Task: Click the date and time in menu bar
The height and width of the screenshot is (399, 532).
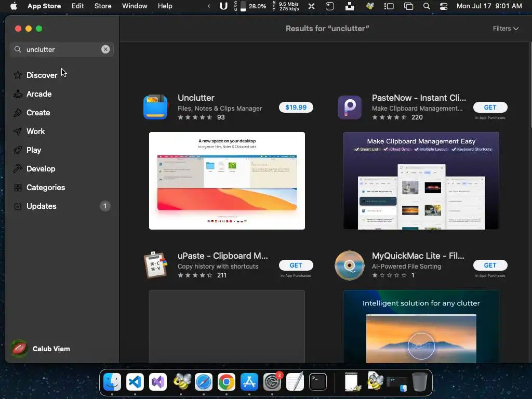Action: pyautogui.click(x=489, y=6)
